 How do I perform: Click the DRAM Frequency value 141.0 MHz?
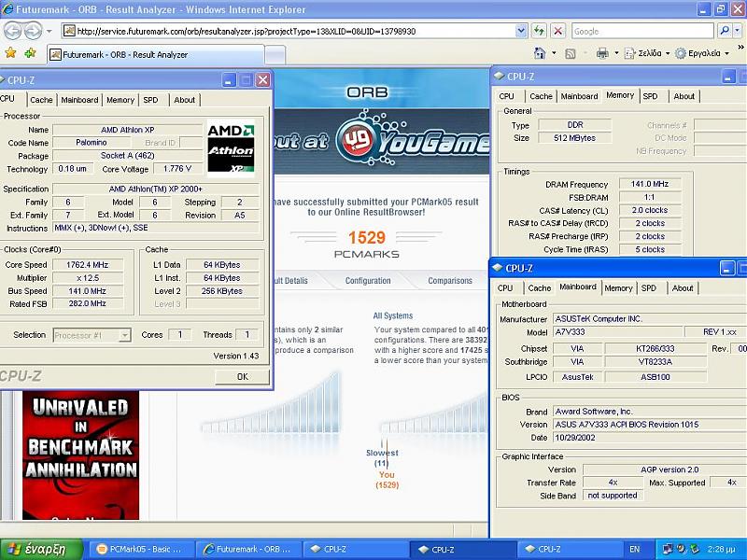point(650,184)
